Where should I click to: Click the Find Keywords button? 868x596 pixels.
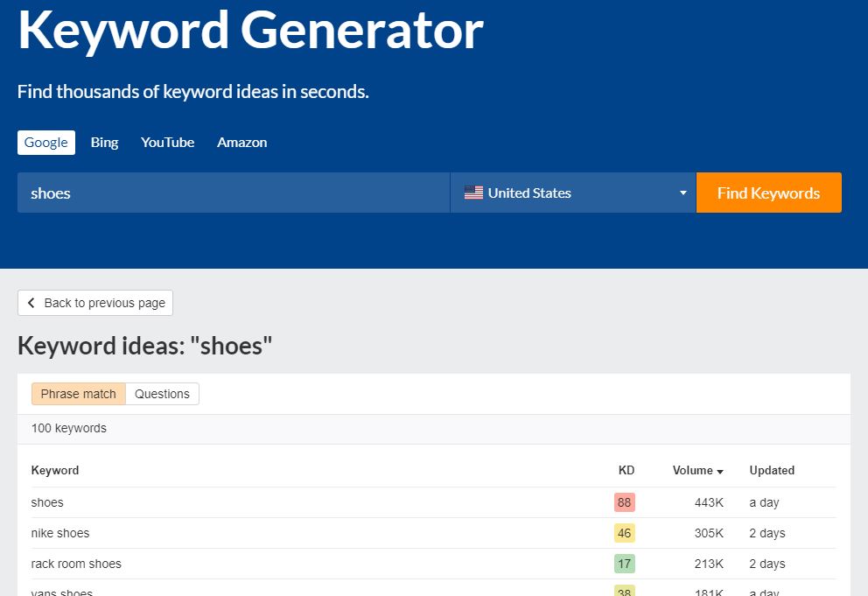tap(768, 193)
